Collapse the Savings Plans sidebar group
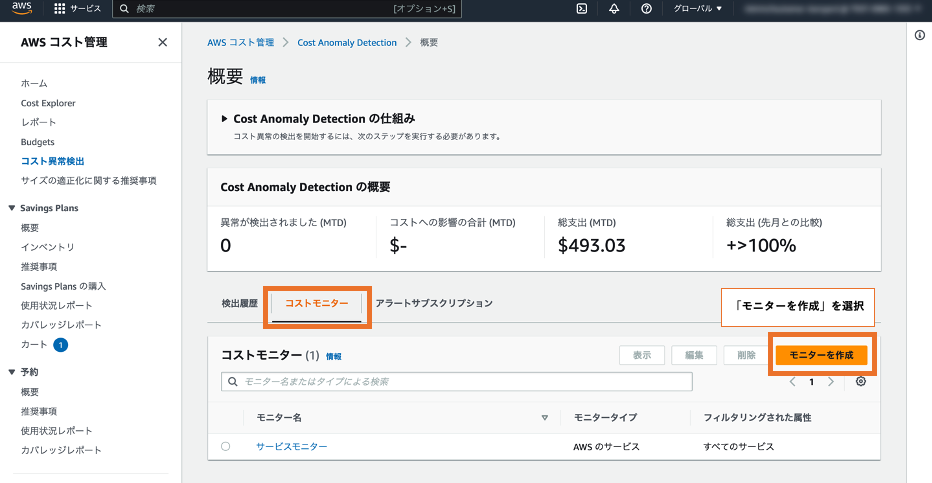This screenshot has height=483, width=932. (x=11, y=208)
